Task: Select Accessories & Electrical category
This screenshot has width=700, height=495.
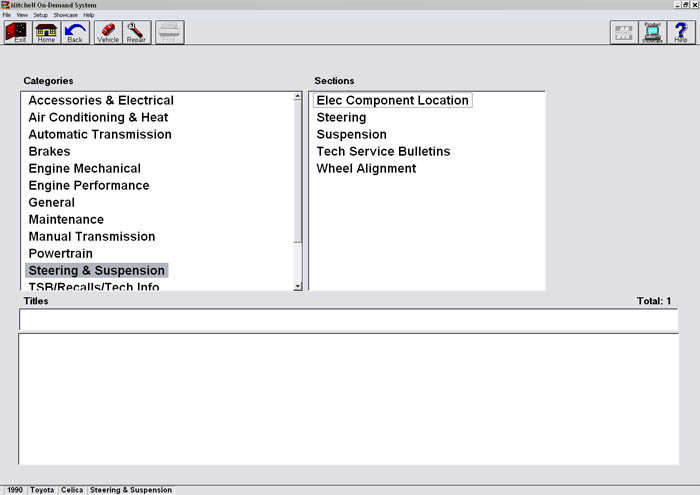Action: tap(101, 100)
